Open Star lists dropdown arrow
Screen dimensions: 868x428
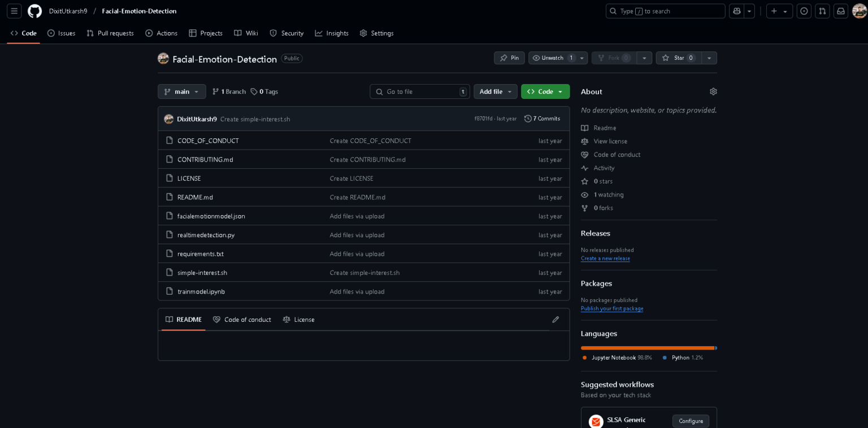click(x=709, y=58)
